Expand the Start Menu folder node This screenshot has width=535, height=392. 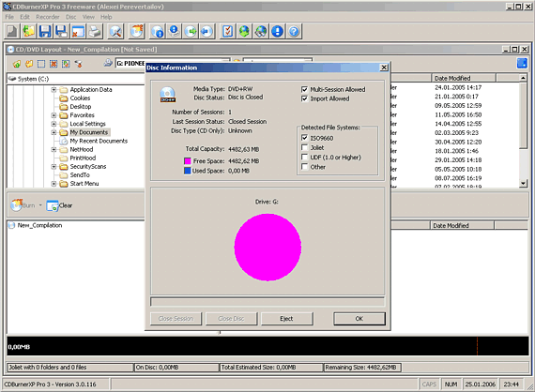click(53, 184)
